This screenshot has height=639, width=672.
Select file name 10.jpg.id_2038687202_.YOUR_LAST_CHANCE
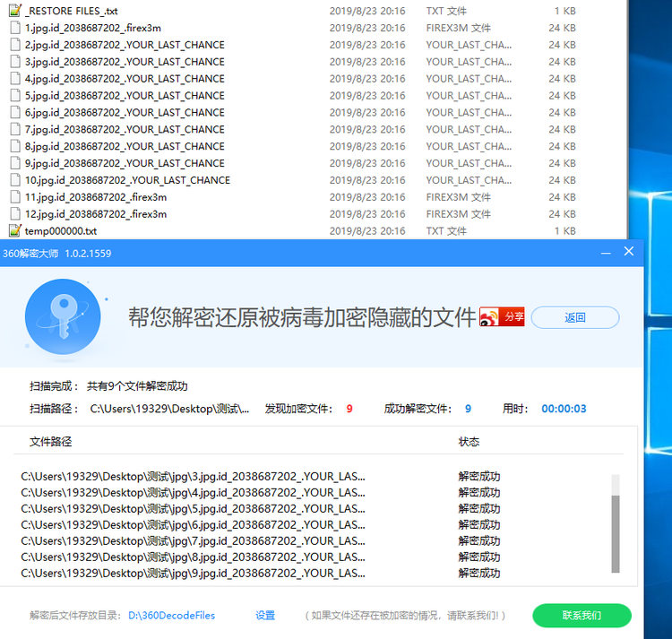click(127, 180)
